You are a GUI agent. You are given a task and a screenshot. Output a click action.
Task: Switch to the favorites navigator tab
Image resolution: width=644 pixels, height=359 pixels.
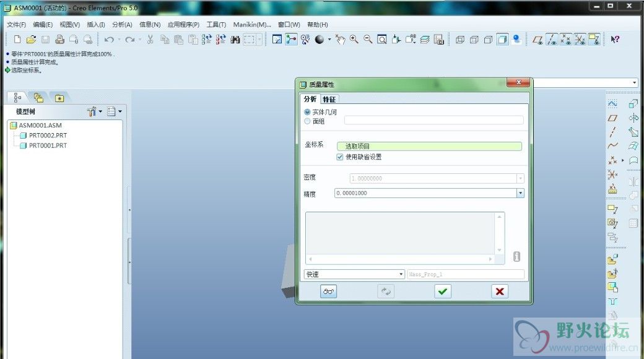coord(59,98)
